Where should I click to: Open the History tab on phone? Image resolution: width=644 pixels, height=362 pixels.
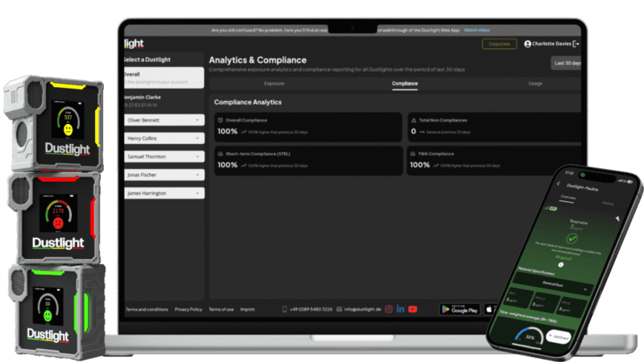pos(608,204)
